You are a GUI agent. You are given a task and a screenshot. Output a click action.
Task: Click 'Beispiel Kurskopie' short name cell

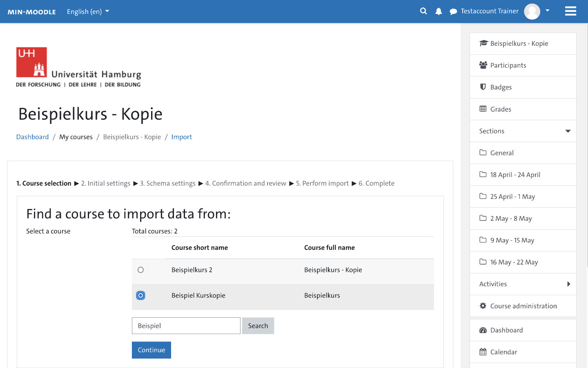tap(198, 295)
